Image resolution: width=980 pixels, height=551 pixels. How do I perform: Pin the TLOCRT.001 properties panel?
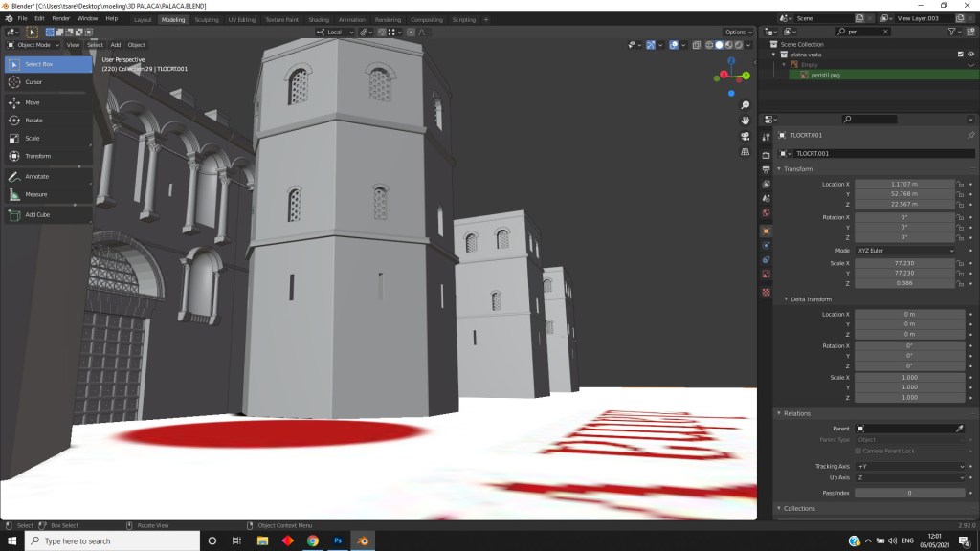click(970, 135)
